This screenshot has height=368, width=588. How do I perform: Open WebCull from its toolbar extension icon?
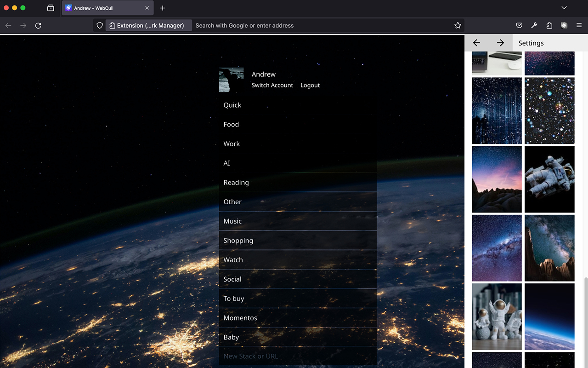coord(564,25)
